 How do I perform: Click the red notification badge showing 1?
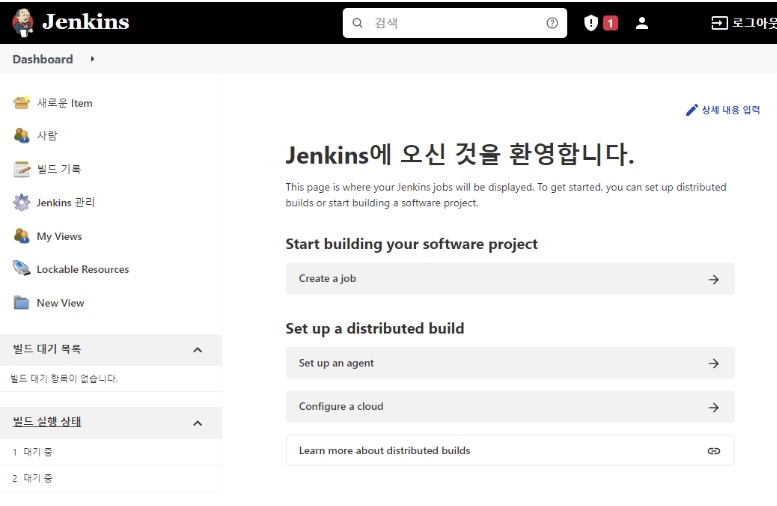coord(610,23)
